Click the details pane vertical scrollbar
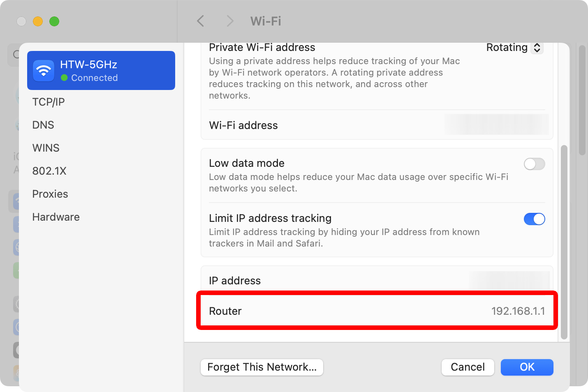The width and height of the screenshot is (588, 392). (x=564, y=242)
